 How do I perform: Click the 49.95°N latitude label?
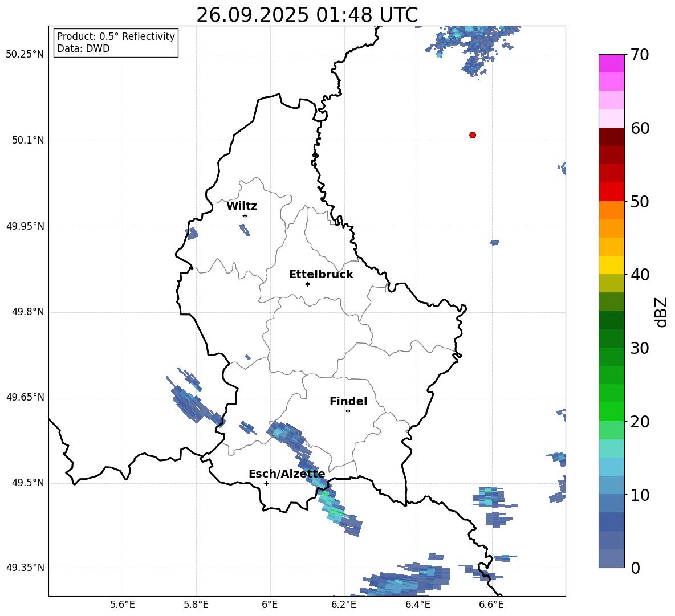click(x=25, y=226)
